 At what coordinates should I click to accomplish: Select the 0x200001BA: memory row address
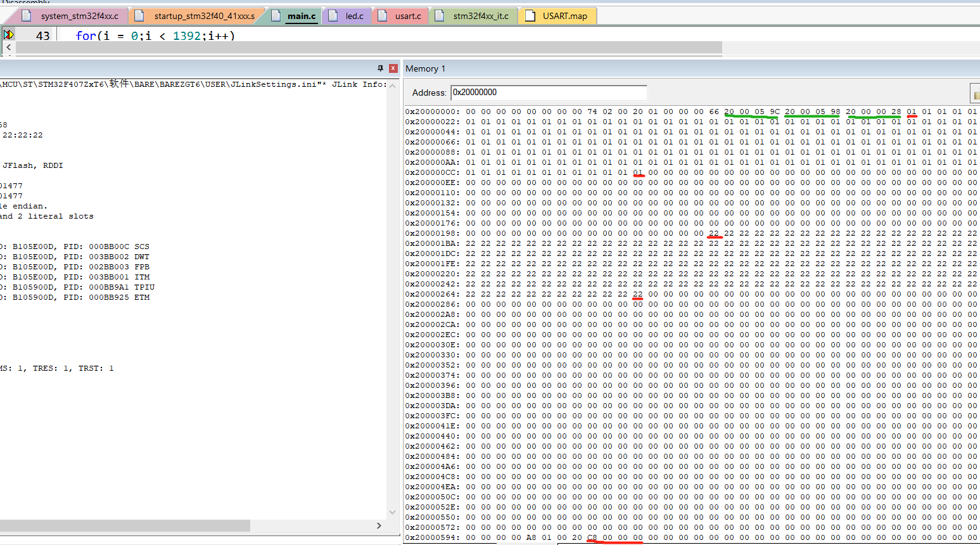pyautogui.click(x=433, y=243)
